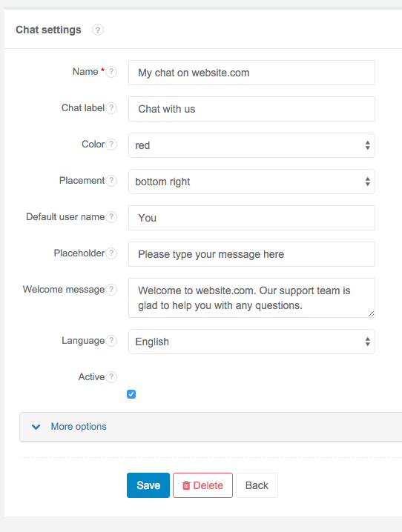Viewport: 402px width, 532px height.
Task: Show help tooltip for Name field
Action: 111,72
